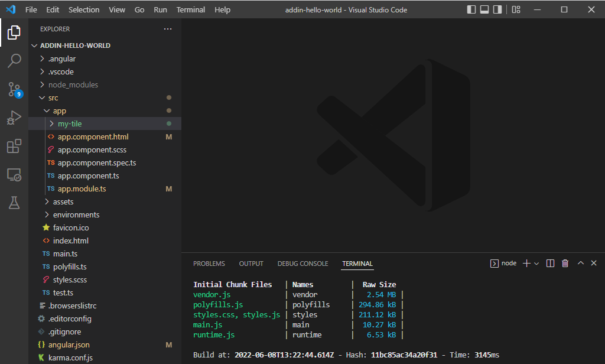This screenshot has width=605, height=364.
Task: Open app.component.ts file
Action: (x=105, y=175)
